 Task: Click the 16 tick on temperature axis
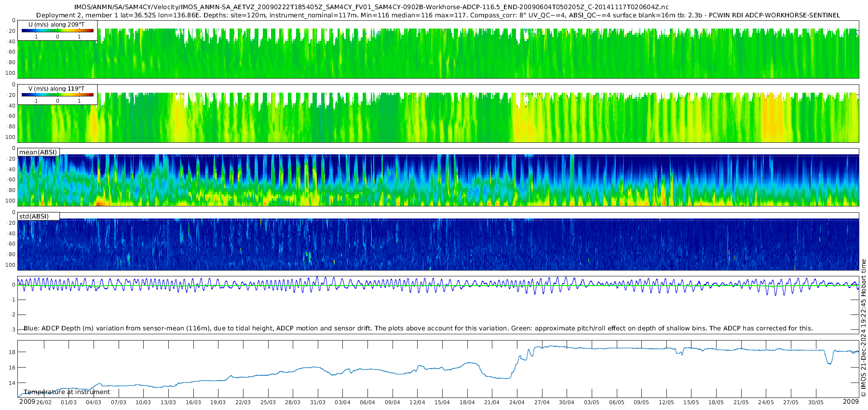(x=12, y=368)
